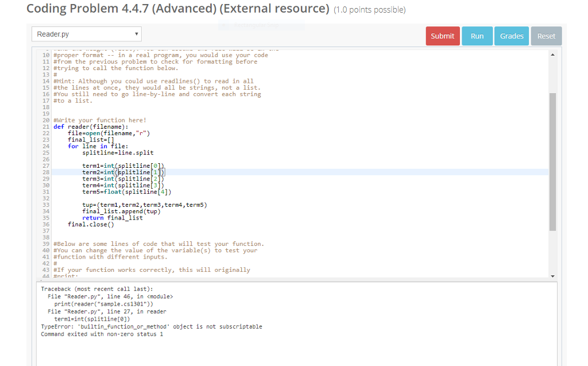Image resolution: width=588 pixels, height=366 pixels.
Task: Reset the code to the original template
Action: click(546, 35)
